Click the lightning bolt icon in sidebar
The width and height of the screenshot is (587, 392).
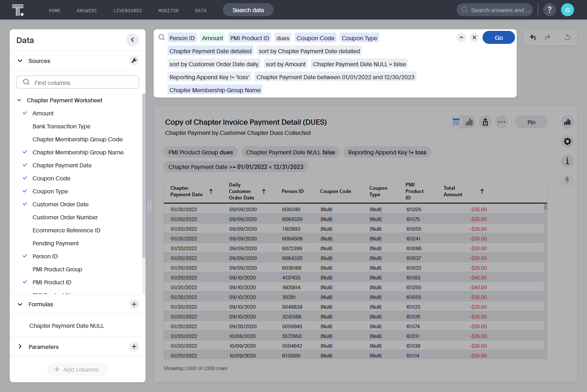coord(567,180)
